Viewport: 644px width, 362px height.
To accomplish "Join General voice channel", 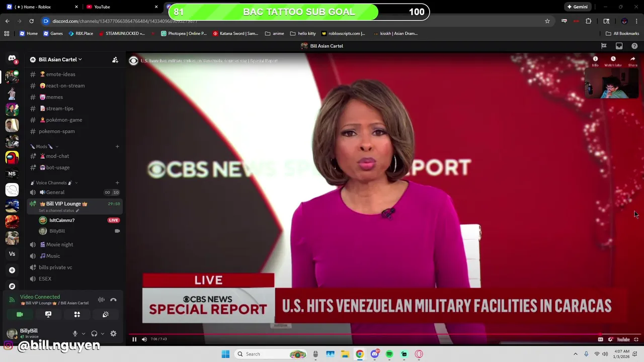I will 74,192.
